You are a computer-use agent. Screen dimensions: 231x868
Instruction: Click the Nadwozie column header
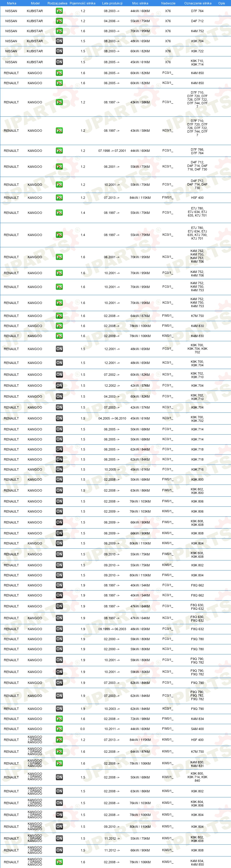168,3
